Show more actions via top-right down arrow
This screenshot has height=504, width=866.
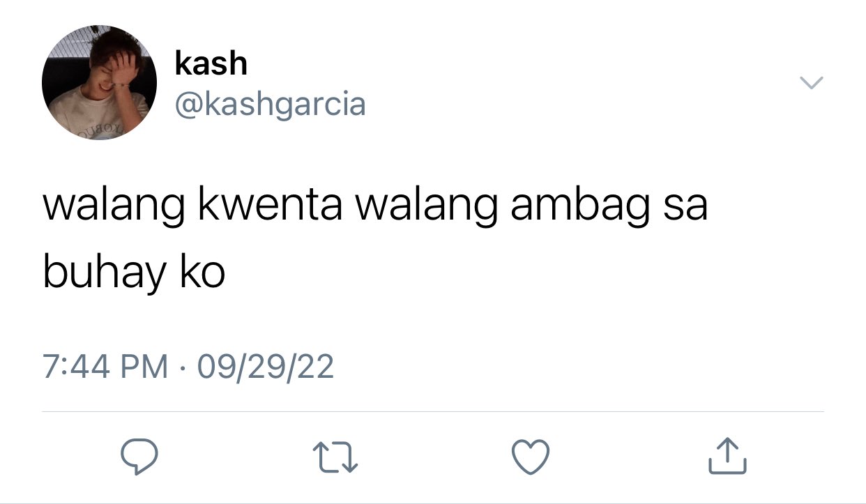pyautogui.click(x=811, y=83)
